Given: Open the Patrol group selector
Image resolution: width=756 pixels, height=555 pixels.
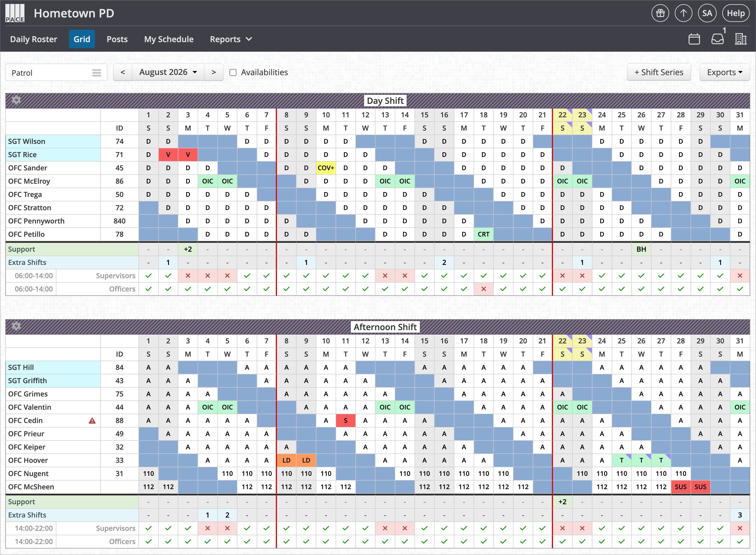Looking at the screenshot, I should (56, 73).
